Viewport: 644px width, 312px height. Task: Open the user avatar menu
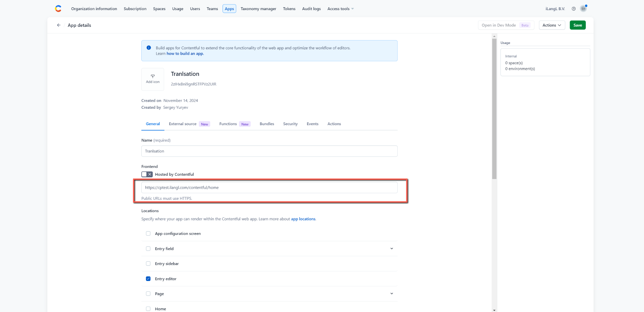(x=583, y=9)
